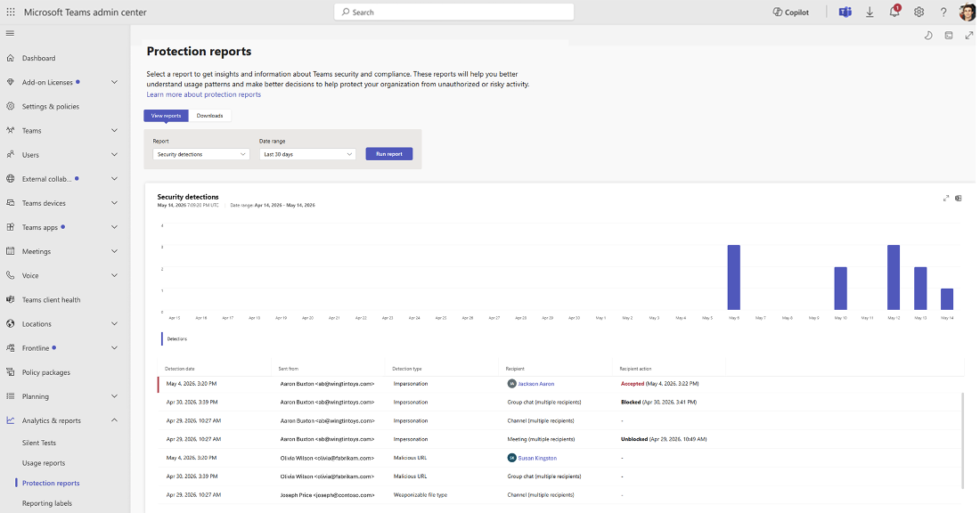
Task: Expand the Teams apps chevron
Action: [114, 227]
